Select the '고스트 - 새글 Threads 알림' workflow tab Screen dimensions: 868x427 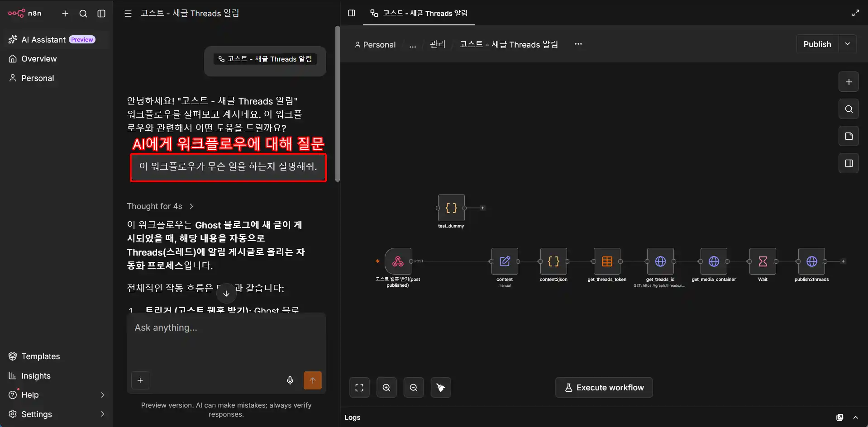point(419,13)
